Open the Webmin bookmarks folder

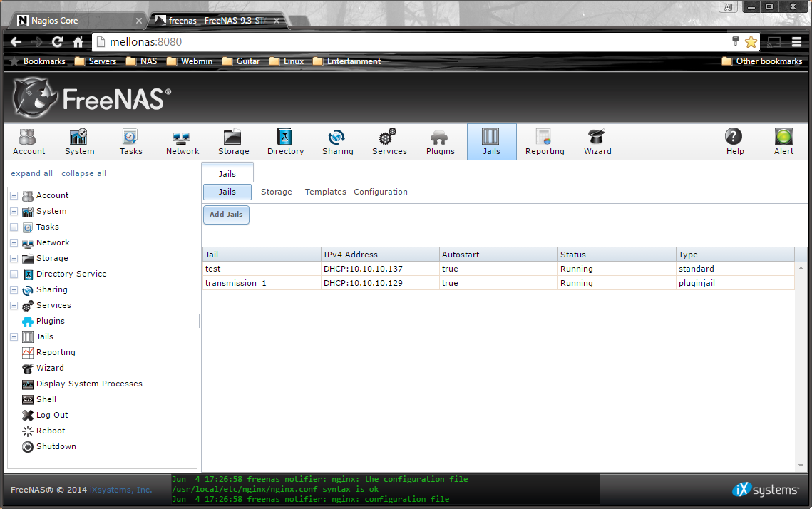coord(190,61)
